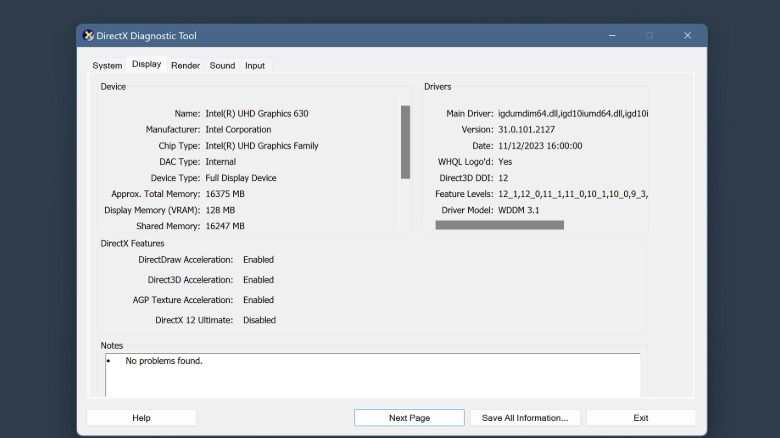Click the "Main Driver:" label

coord(470,113)
